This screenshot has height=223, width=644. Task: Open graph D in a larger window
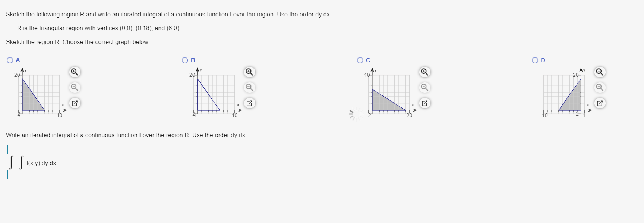599,103
